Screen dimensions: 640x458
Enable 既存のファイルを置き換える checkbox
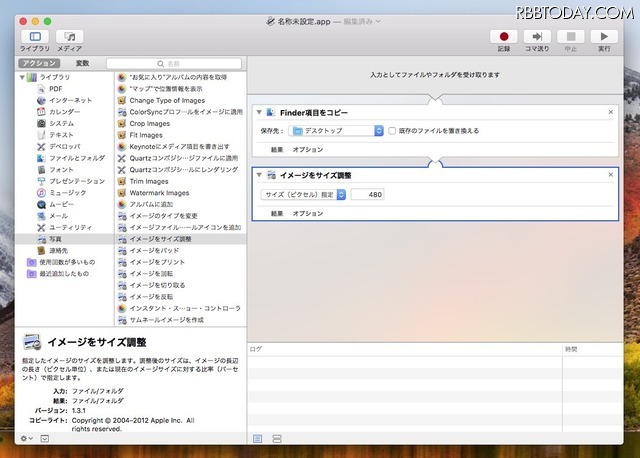pos(392,131)
